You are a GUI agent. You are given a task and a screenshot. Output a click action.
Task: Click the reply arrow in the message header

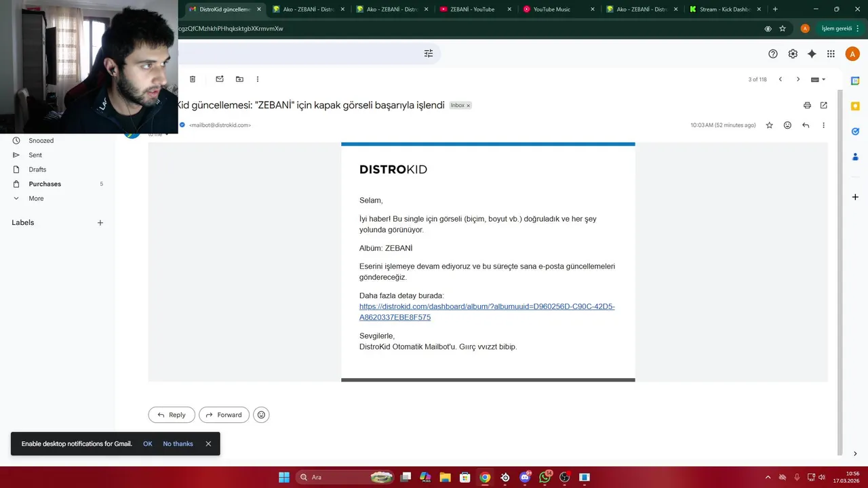806,125
